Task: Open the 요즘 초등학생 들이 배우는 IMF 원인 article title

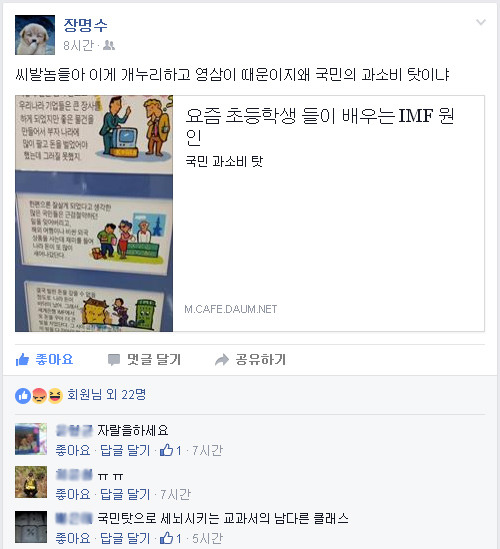Action: point(319,126)
